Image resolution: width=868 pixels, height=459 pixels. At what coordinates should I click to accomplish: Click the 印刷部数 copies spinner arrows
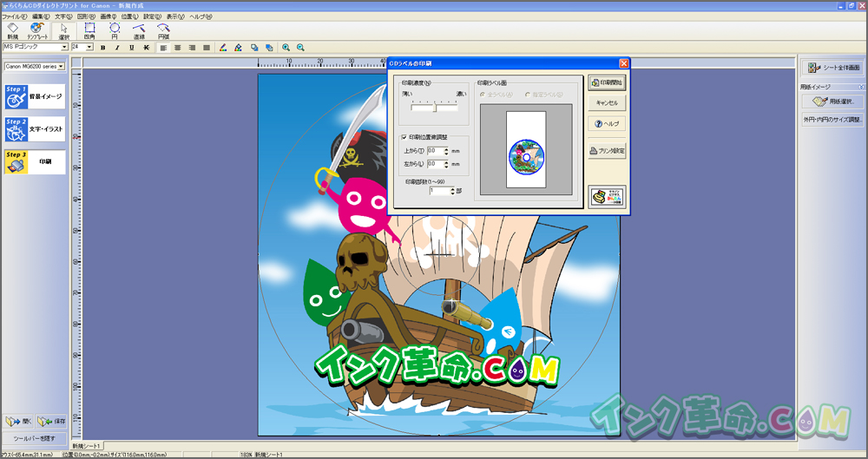coord(452,191)
